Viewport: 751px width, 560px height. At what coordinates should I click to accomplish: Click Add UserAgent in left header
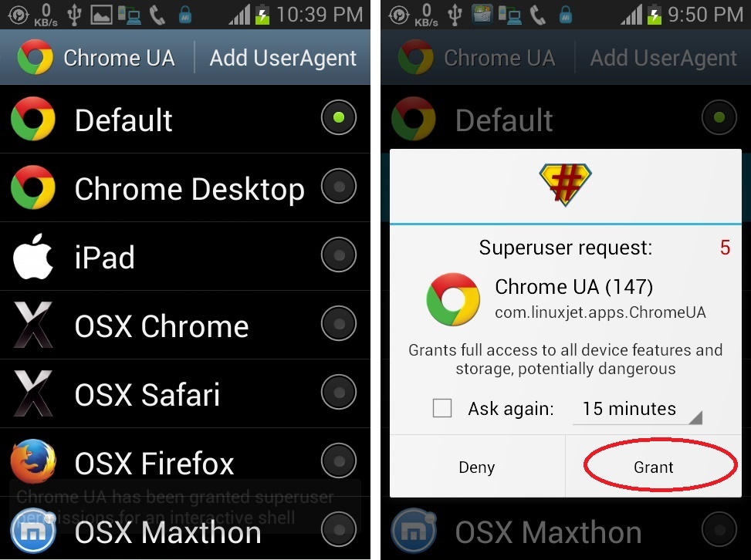pos(282,58)
